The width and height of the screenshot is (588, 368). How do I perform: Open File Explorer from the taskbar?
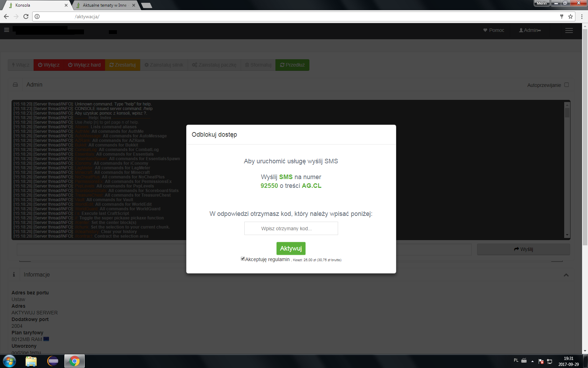pyautogui.click(x=31, y=361)
